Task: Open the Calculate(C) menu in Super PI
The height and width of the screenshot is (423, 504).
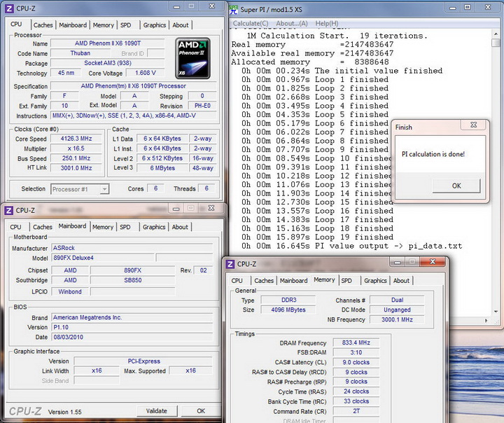Action: tap(251, 23)
